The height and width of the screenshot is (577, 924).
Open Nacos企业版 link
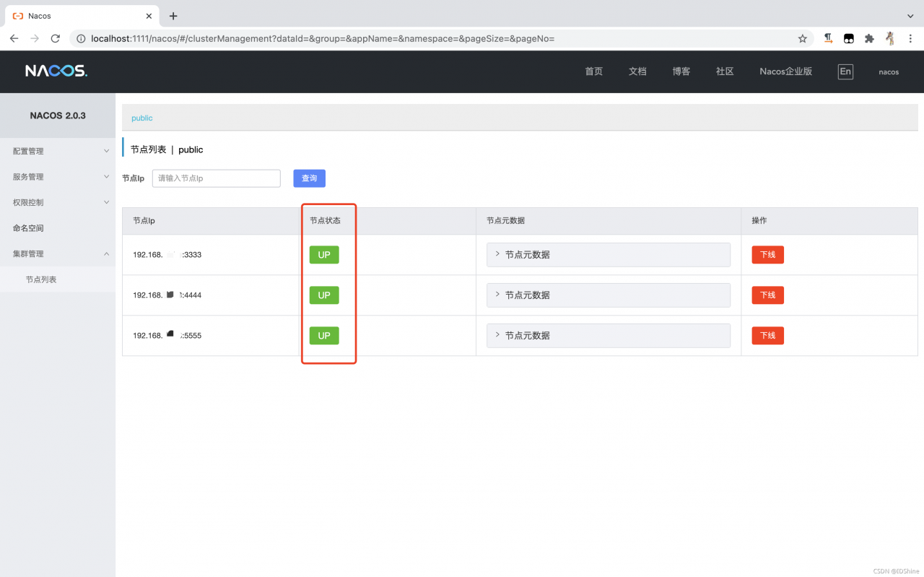[786, 71]
